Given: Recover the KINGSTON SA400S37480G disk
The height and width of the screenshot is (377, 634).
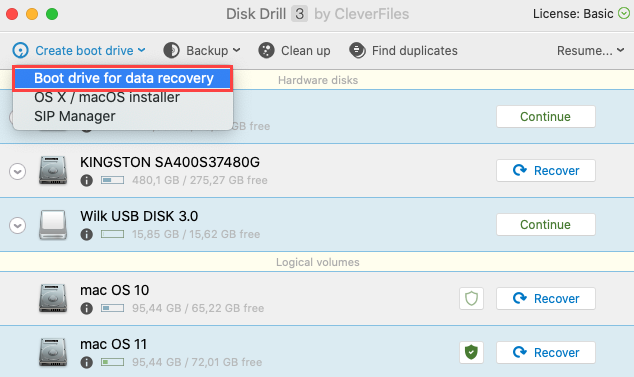Looking at the screenshot, I should click(x=545, y=171).
